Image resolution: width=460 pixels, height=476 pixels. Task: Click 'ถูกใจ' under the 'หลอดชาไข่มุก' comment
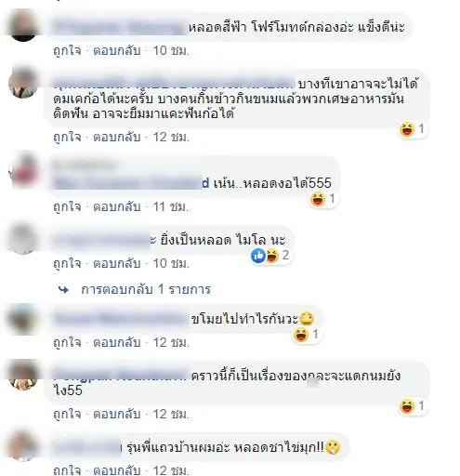point(67,470)
